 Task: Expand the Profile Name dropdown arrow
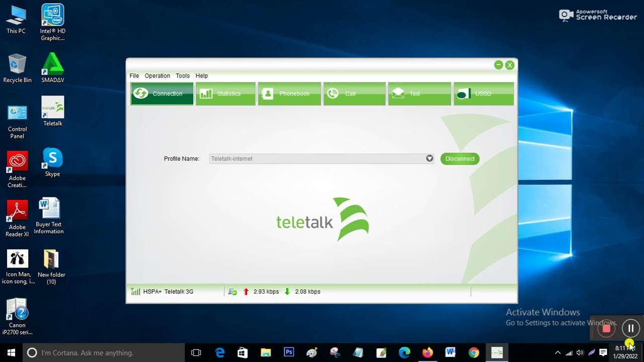click(429, 158)
